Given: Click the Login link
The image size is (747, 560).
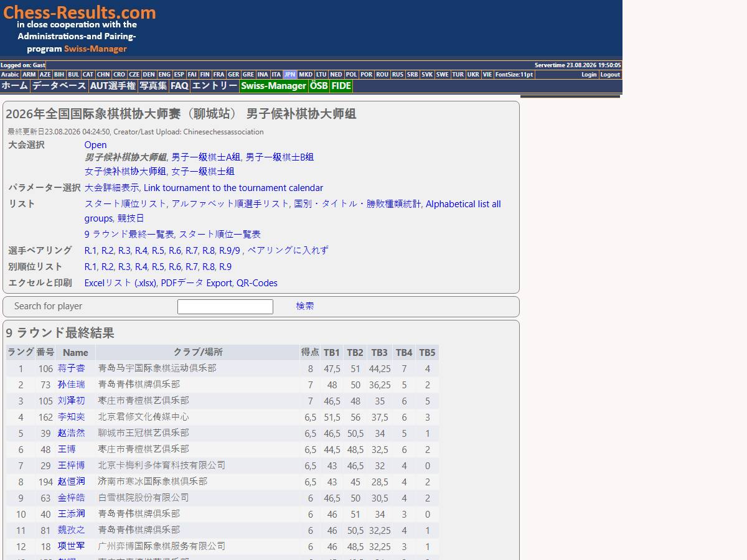Looking at the screenshot, I should pos(589,75).
